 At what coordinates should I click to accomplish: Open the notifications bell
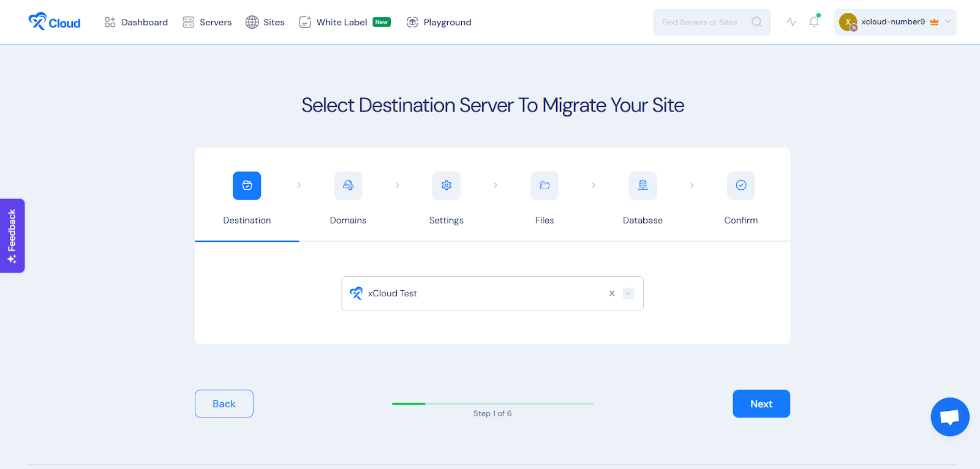(x=814, y=22)
